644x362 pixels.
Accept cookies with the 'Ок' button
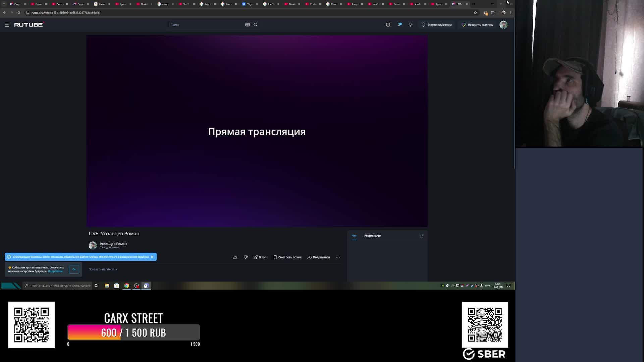pyautogui.click(x=74, y=269)
